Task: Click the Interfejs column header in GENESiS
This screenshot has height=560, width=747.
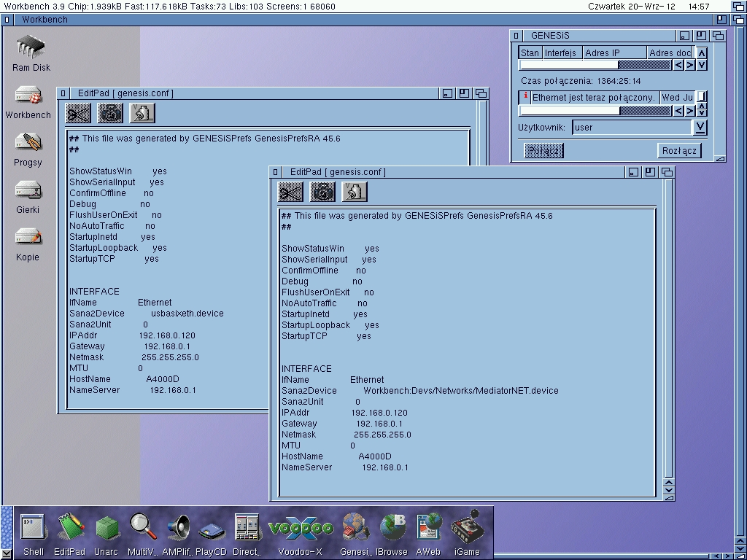Action: pos(562,52)
